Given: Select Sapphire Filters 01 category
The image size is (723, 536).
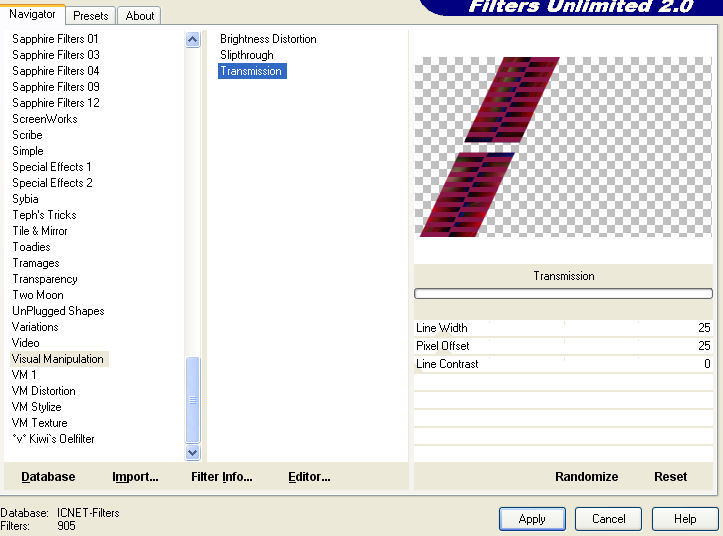Looking at the screenshot, I should 55,39.
